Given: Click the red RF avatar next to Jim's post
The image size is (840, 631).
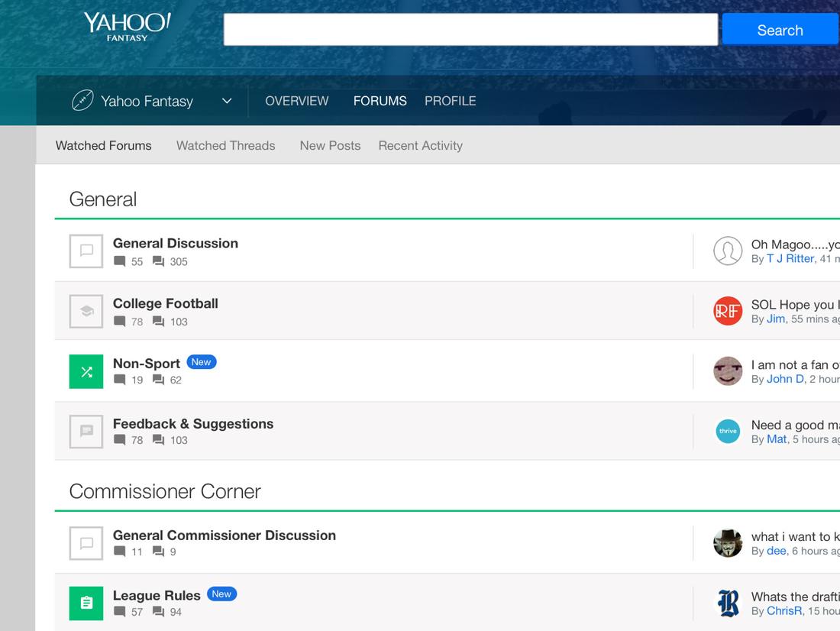Looking at the screenshot, I should 727,311.
